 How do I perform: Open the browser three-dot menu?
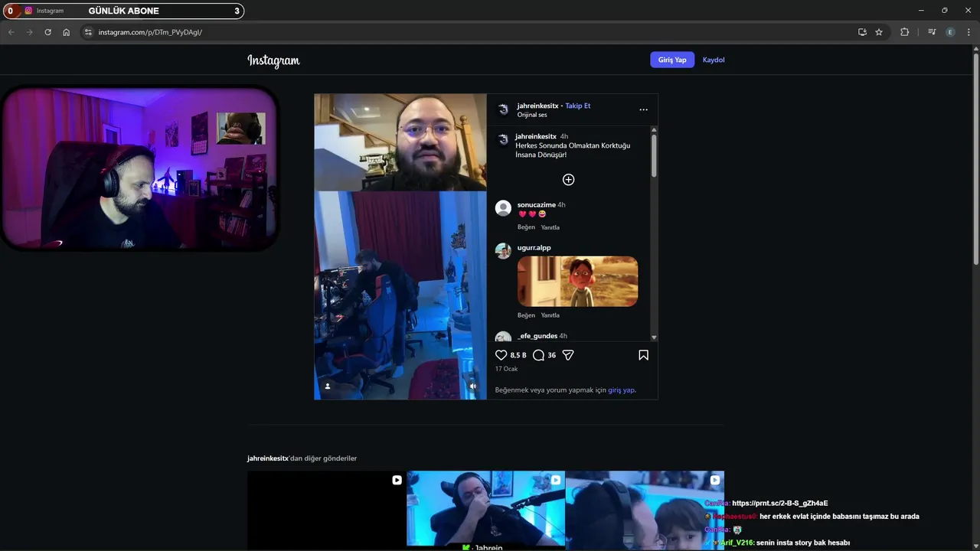969,32
